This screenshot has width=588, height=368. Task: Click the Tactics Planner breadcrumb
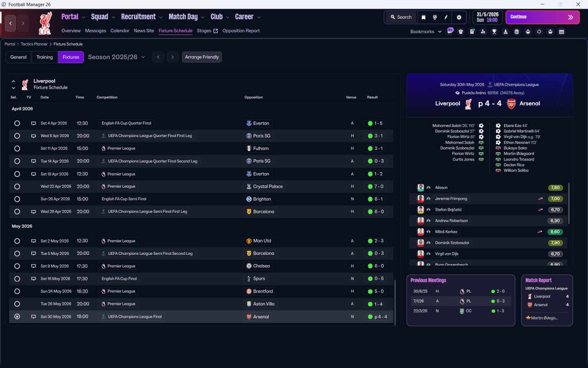tap(34, 44)
